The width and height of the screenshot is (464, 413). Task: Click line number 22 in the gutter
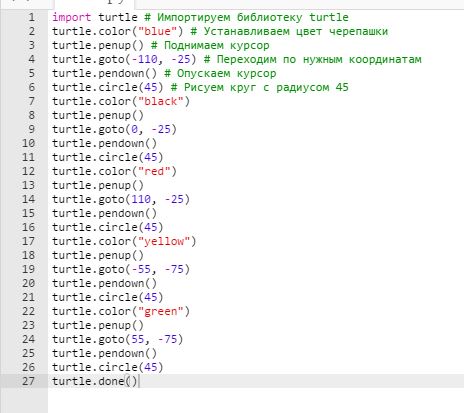click(28, 311)
